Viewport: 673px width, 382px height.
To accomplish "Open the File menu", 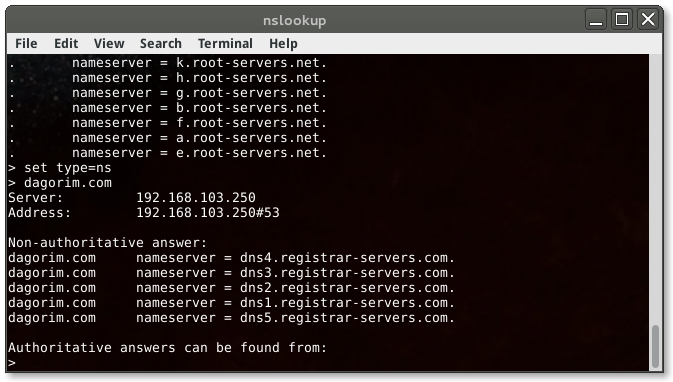I will [x=26, y=44].
